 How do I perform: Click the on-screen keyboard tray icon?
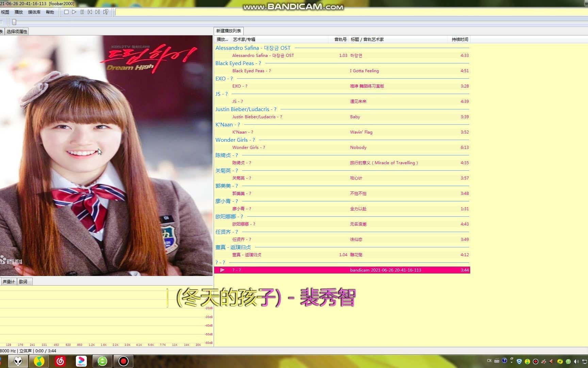tap(497, 361)
